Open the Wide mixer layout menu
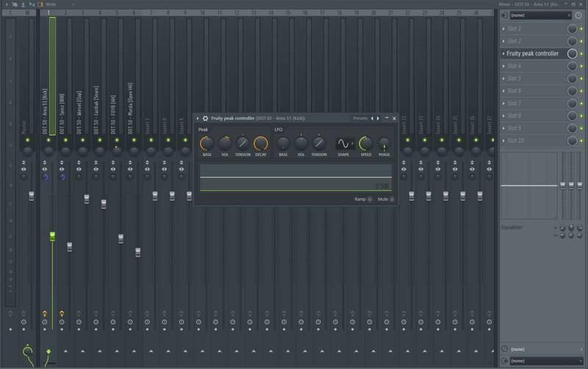This screenshot has height=369, width=588. click(x=49, y=4)
